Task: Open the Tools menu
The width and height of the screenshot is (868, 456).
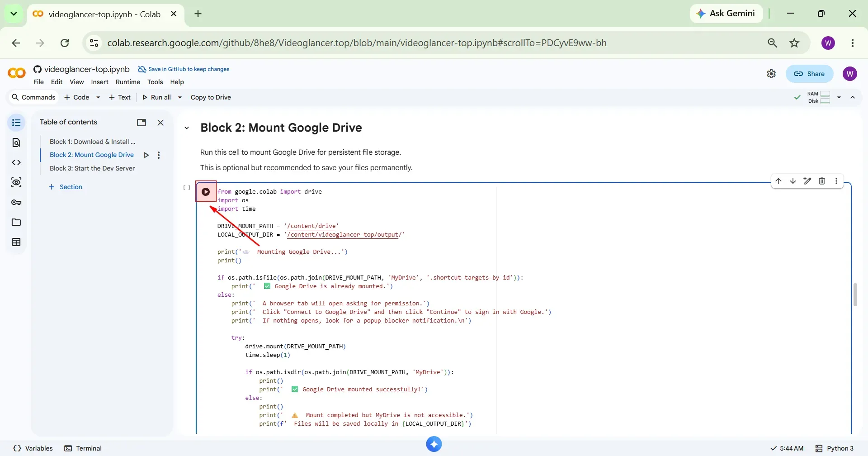Action: tap(155, 82)
